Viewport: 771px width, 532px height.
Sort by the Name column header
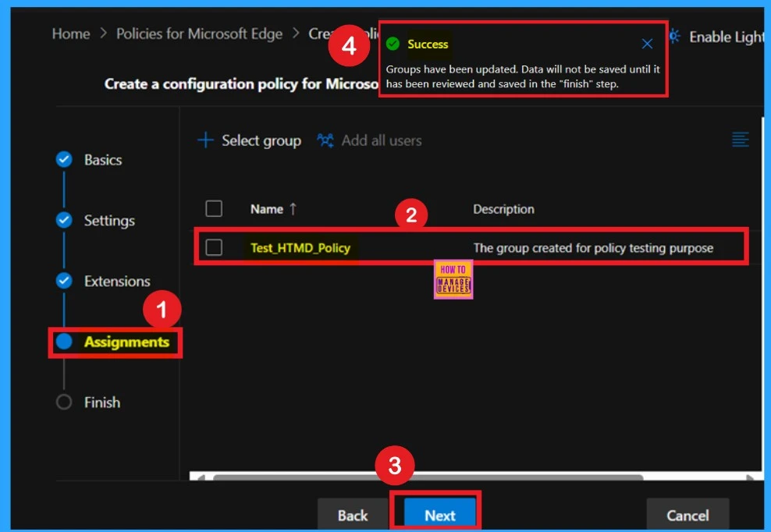[x=267, y=209]
